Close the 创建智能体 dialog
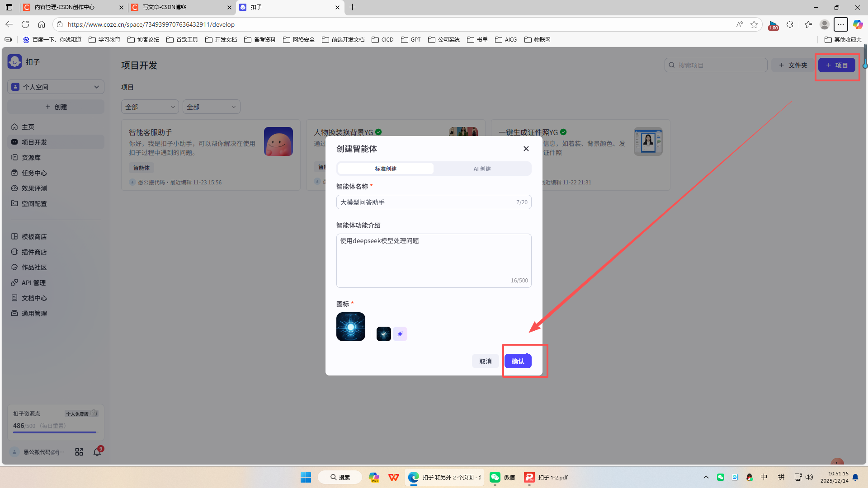 (x=526, y=149)
